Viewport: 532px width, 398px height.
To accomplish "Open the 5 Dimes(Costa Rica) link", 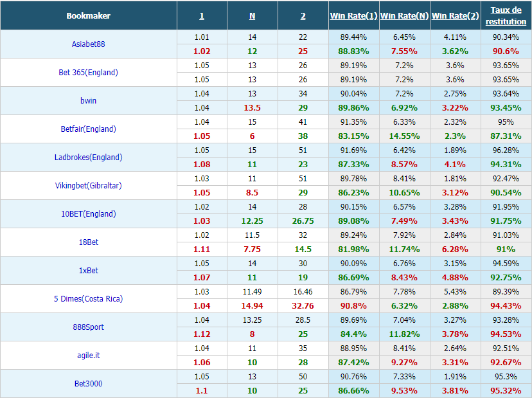I will pyautogui.click(x=88, y=299).
